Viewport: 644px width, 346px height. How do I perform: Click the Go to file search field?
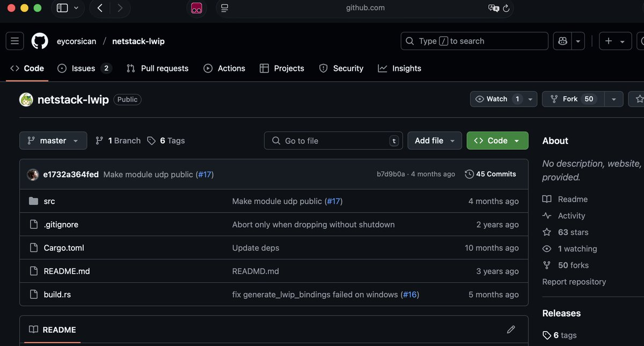[333, 140]
